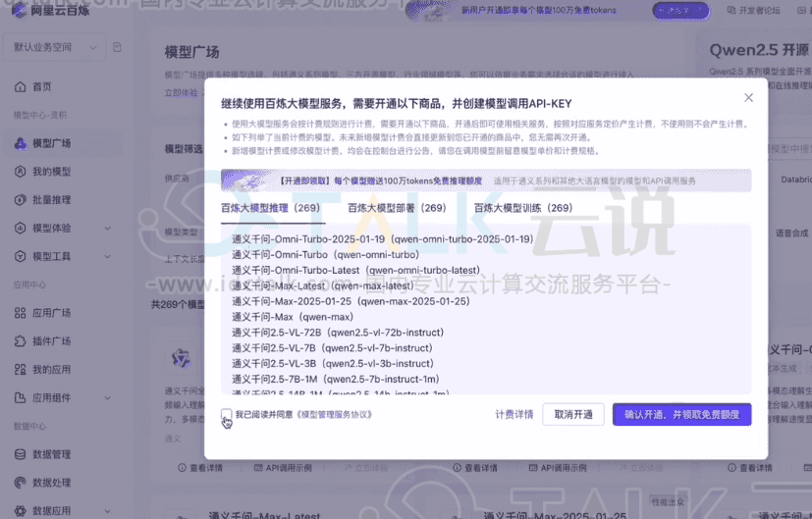Click the purple button in top promo banner

[x=680, y=11]
